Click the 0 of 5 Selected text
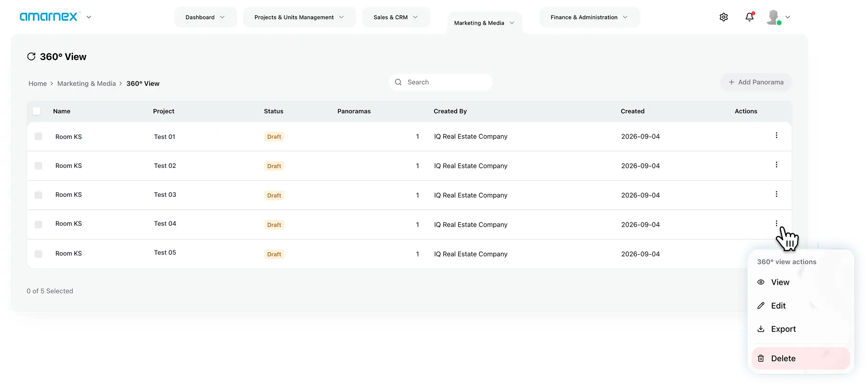 pyautogui.click(x=50, y=291)
